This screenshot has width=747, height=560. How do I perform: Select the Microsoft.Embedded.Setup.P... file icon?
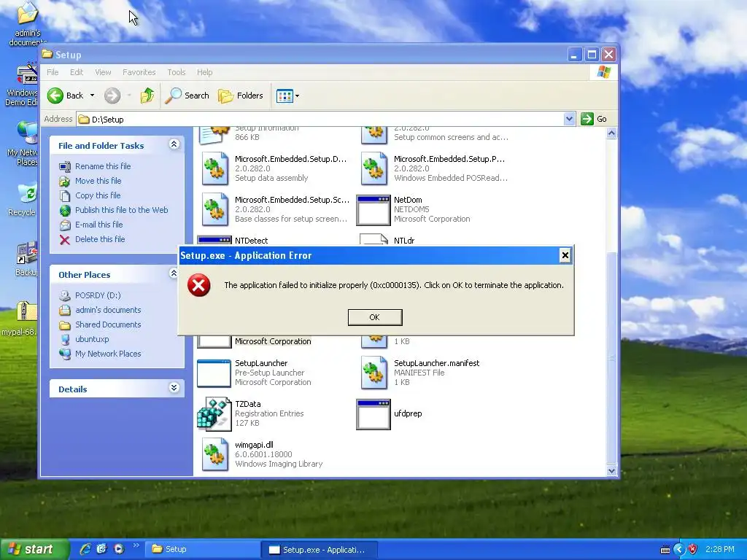click(373, 168)
